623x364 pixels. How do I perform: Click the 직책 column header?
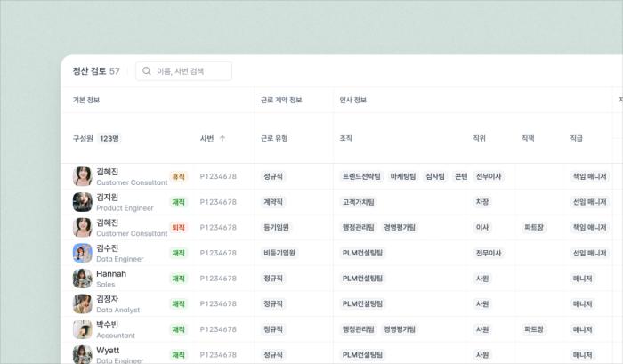528,138
